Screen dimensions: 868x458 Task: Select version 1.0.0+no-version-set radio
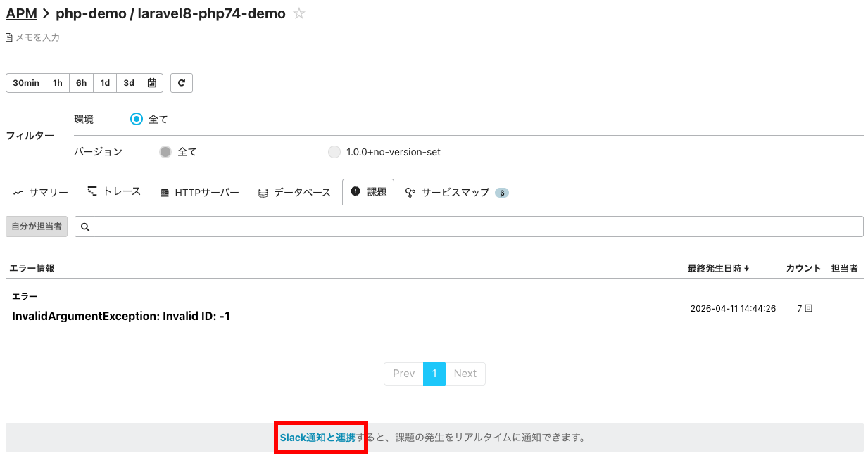tap(334, 152)
